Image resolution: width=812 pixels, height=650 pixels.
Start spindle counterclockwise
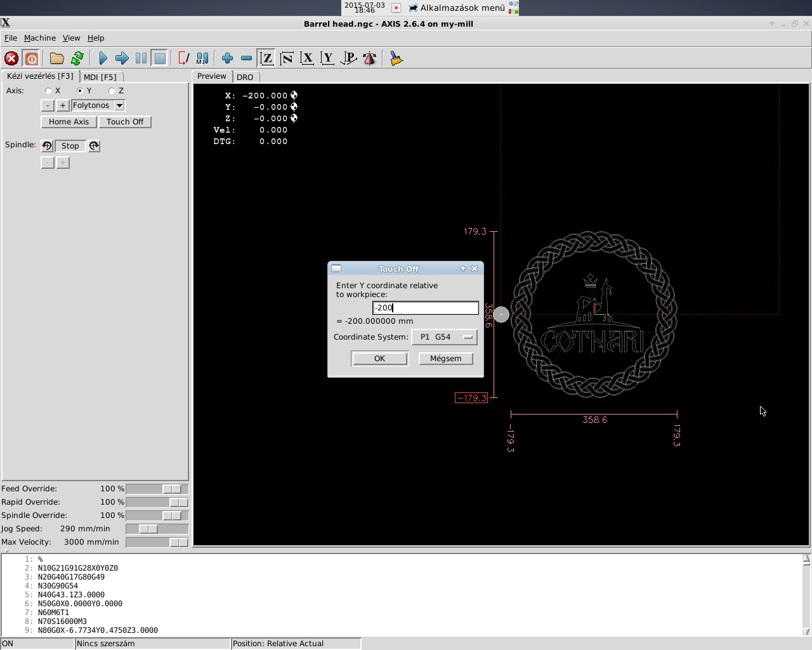click(x=47, y=146)
